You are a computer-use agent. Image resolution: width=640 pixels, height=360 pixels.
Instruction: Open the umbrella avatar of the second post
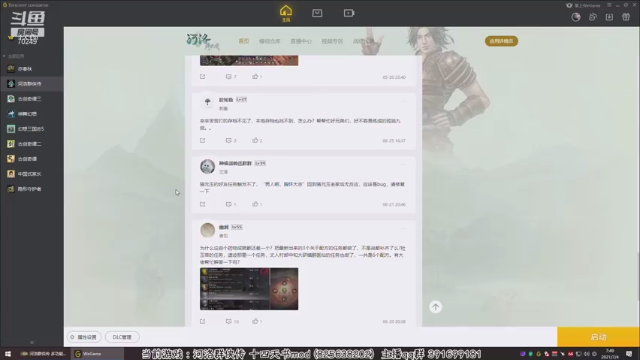pos(207,102)
